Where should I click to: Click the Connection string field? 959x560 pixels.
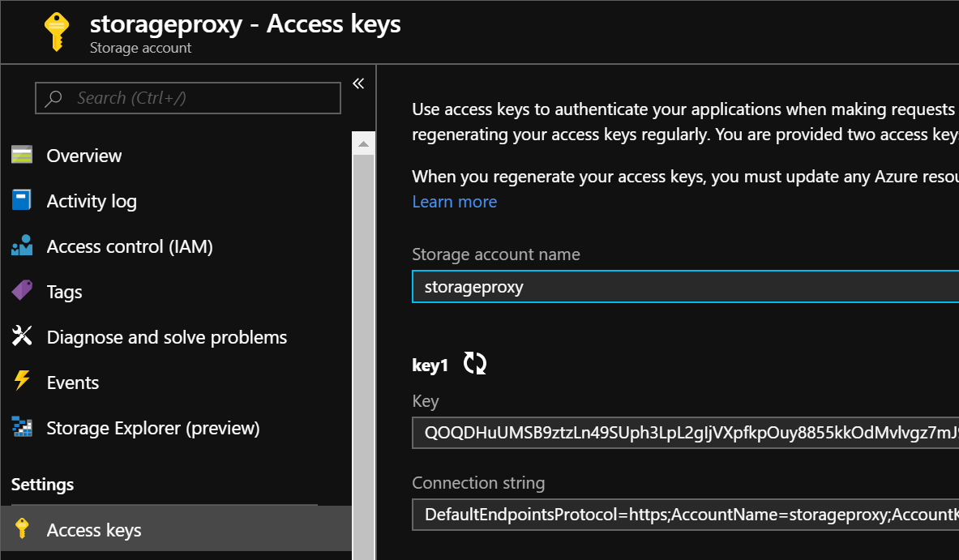pos(686,515)
